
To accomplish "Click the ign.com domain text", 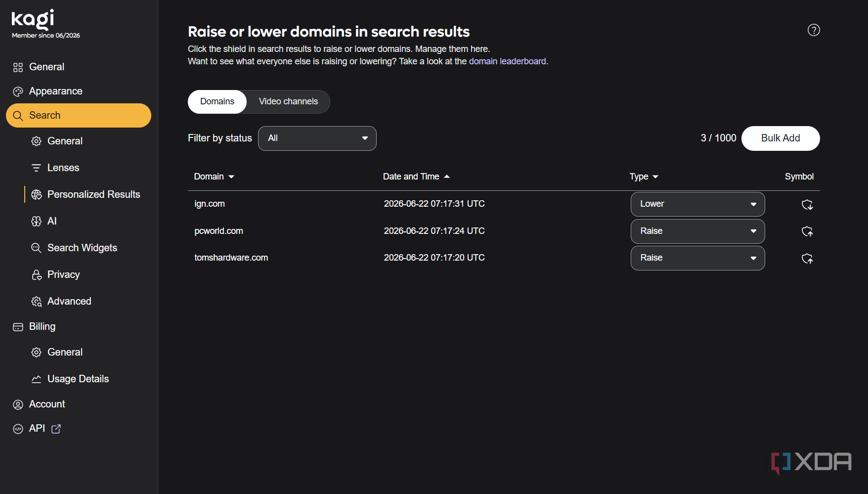I will [x=210, y=204].
